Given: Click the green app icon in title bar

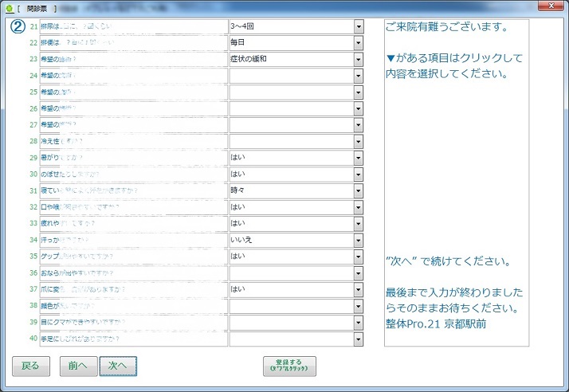Looking at the screenshot, I should click(10, 8).
